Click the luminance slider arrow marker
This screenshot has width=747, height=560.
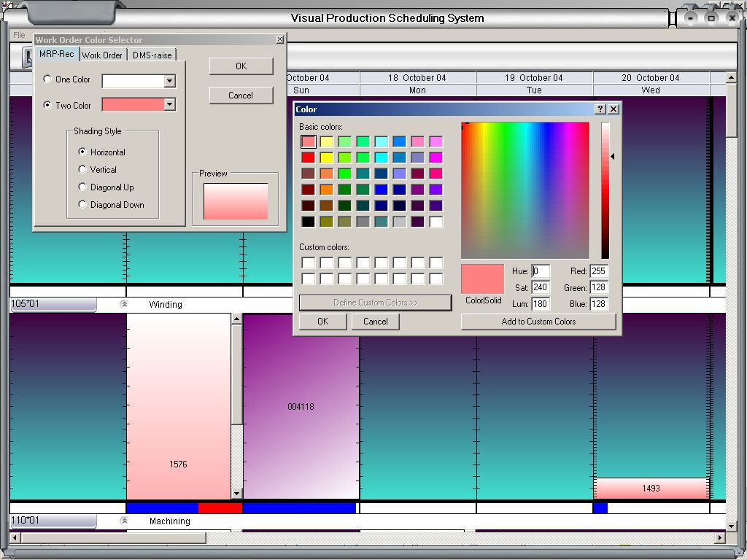pyautogui.click(x=613, y=156)
